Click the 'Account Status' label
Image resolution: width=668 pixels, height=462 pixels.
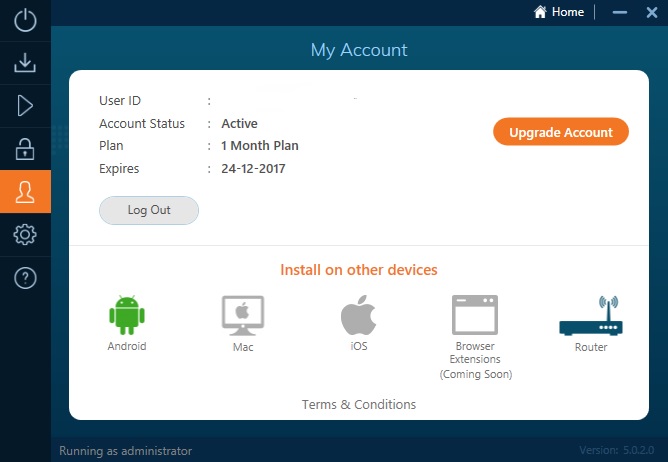pos(142,124)
